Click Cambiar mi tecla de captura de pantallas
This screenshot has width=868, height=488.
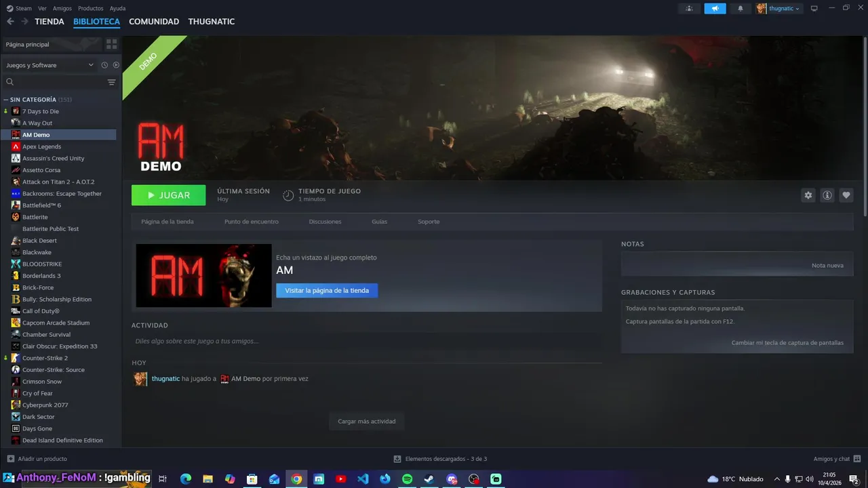pyautogui.click(x=787, y=342)
